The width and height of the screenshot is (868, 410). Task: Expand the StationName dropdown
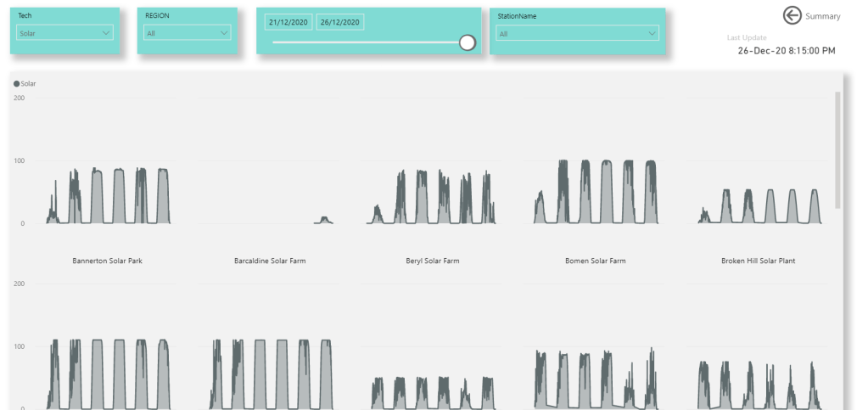pos(578,33)
